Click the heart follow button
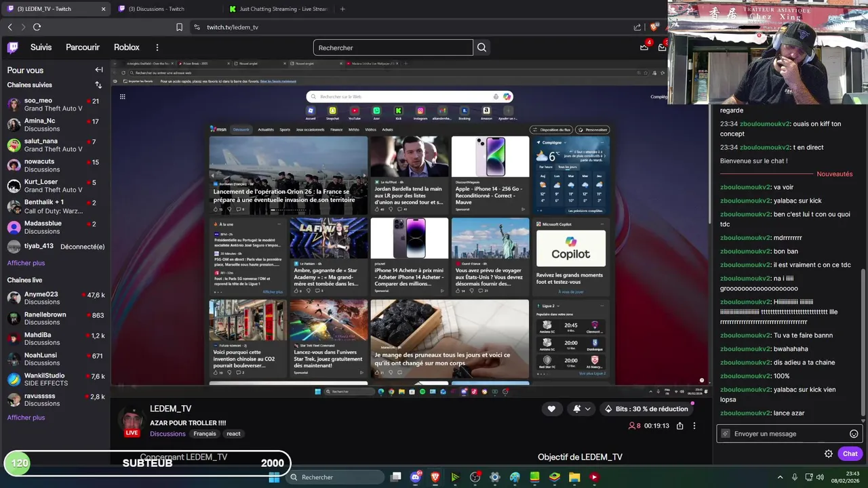This screenshot has height=488, width=868. click(551, 409)
